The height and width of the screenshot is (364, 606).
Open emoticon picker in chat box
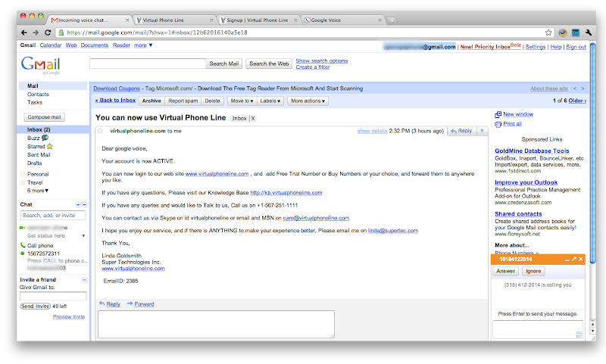(579, 334)
